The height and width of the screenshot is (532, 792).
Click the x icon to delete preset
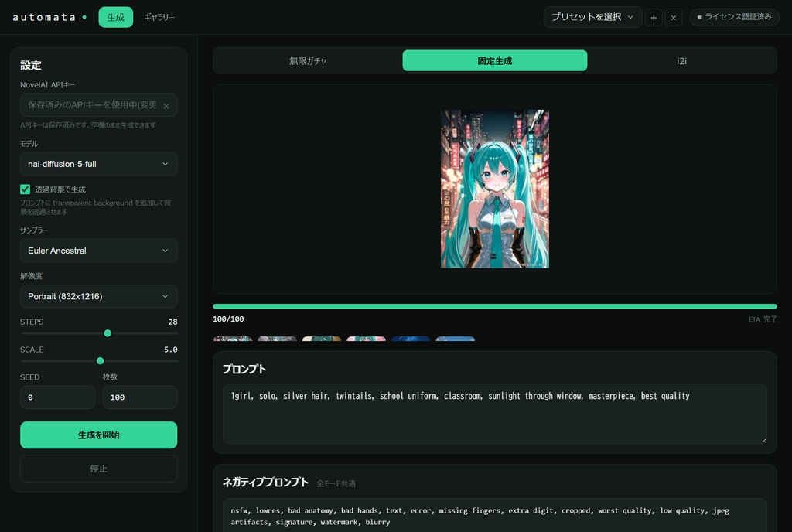tap(674, 17)
